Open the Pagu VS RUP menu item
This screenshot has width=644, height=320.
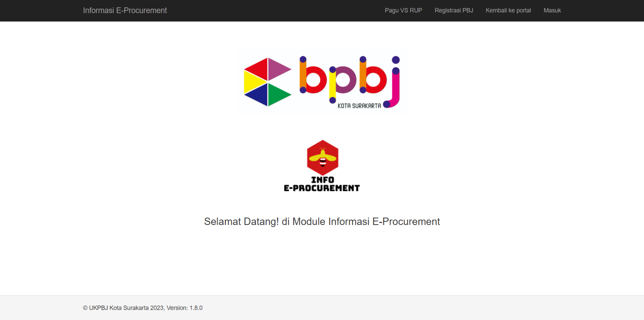point(403,10)
